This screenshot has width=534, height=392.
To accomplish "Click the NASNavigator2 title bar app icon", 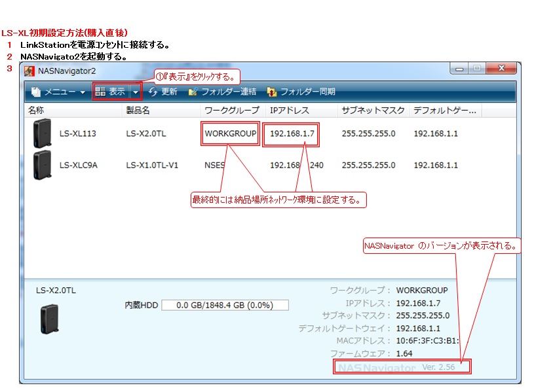I will (x=29, y=71).
